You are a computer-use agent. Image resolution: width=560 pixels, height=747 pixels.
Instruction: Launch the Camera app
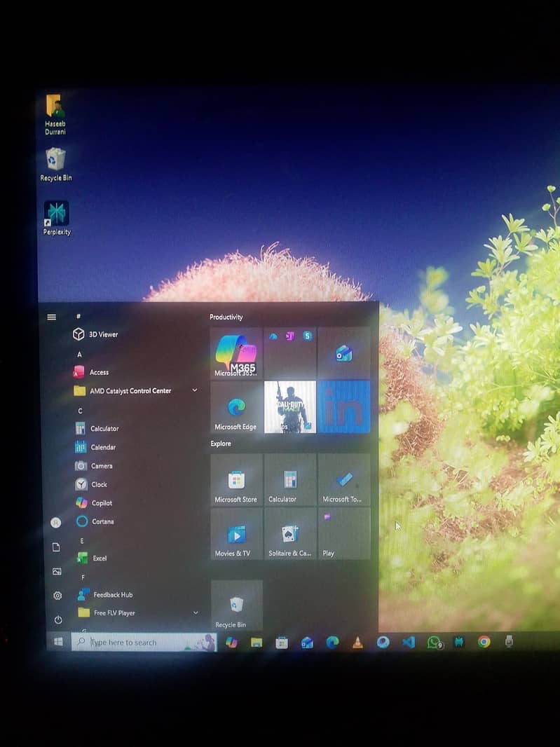pos(94,466)
